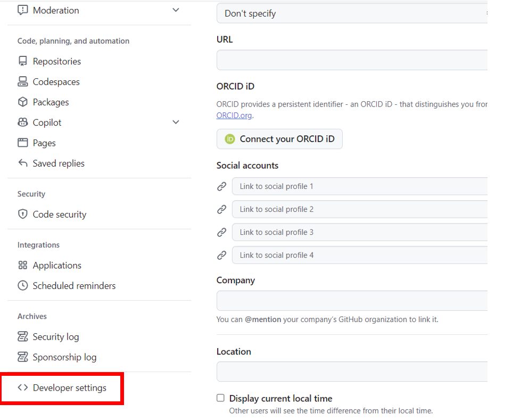The width and height of the screenshot is (512, 420).
Task: Click the Code, planning, and automation heading
Action: [73, 41]
